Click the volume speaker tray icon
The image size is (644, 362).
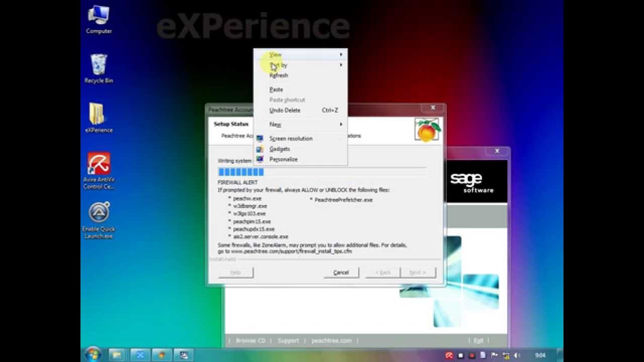[x=518, y=355]
